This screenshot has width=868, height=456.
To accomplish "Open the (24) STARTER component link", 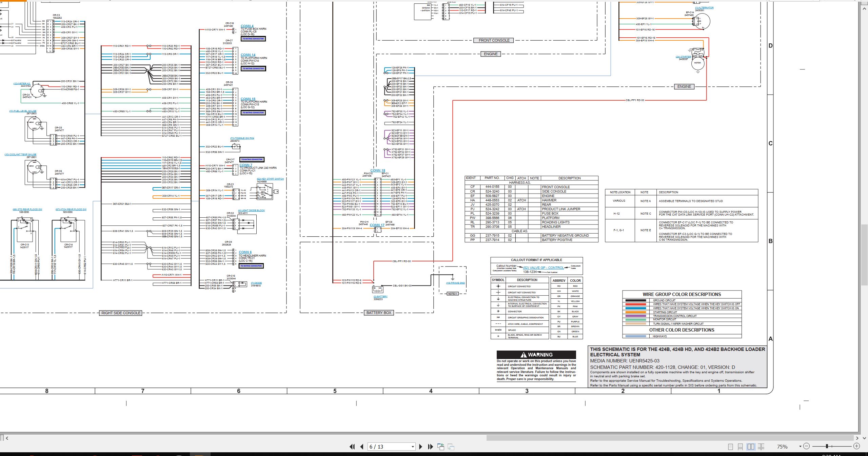I will 683,57.
